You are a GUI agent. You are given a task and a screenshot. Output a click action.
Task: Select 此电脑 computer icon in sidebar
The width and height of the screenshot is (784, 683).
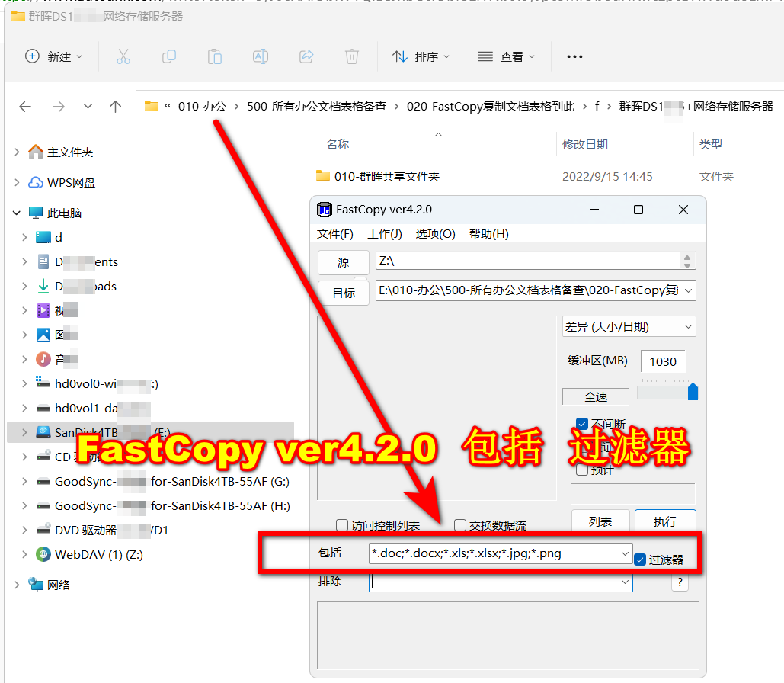tap(36, 213)
